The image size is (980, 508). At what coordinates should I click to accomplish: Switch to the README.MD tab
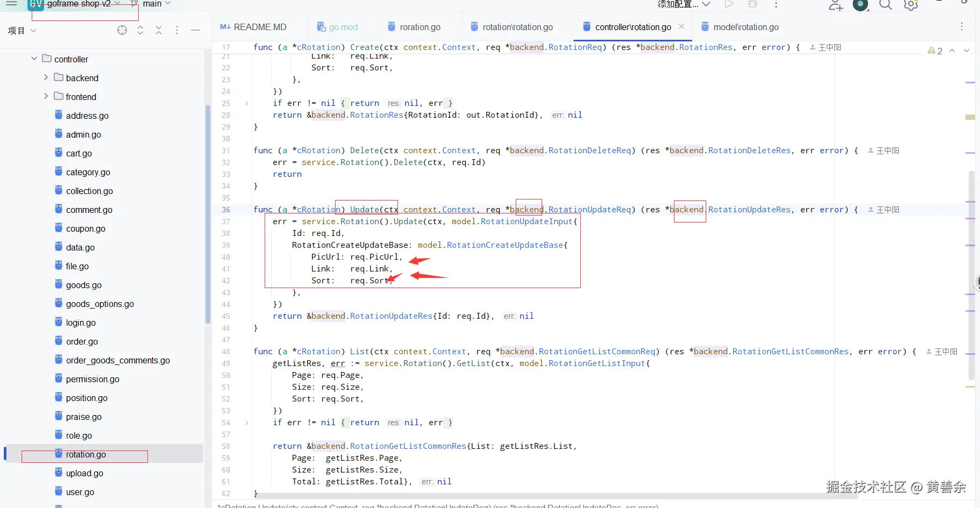pyautogui.click(x=253, y=27)
